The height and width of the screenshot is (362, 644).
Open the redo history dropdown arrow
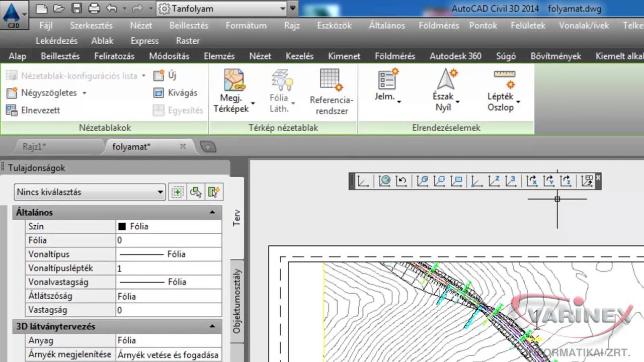pyautogui.click(x=150, y=9)
